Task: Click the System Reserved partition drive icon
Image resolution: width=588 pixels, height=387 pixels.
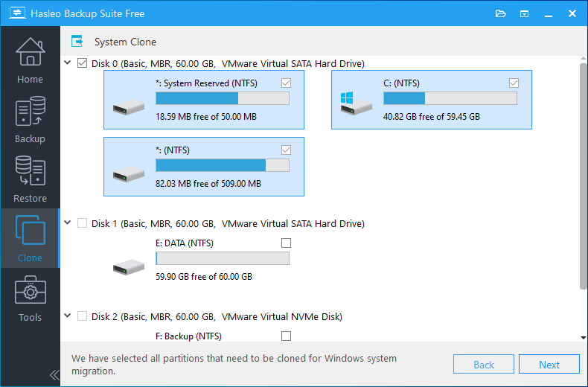Action: tap(129, 106)
